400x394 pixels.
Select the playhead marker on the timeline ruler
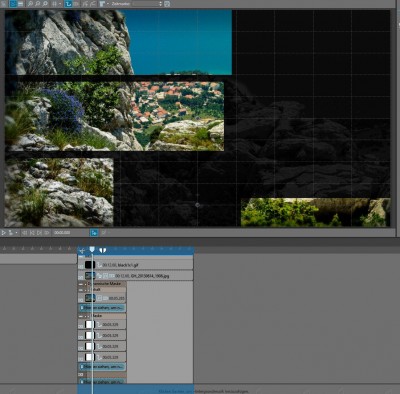point(92,249)
